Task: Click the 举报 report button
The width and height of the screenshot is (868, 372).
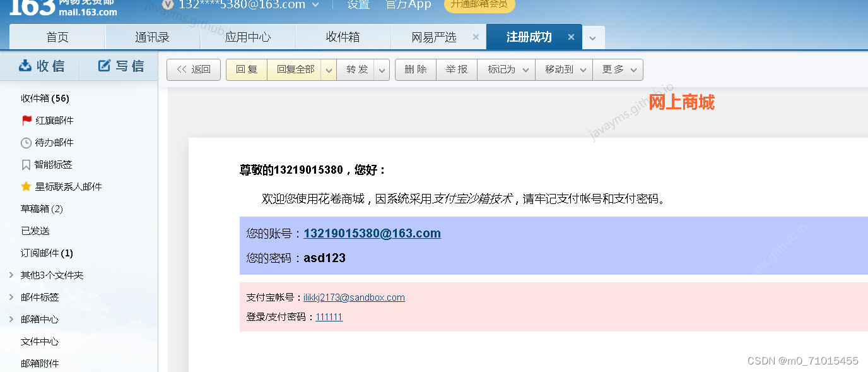Action: click(x=457, y=70)
